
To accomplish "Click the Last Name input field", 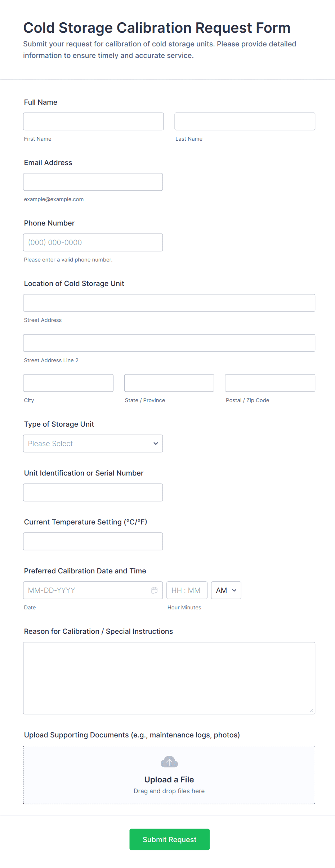I will 245,122.
